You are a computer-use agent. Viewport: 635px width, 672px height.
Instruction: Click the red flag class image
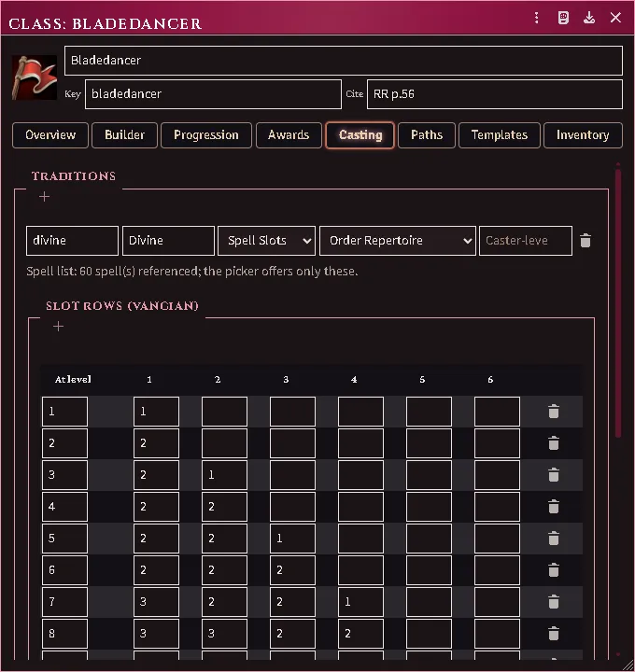click(35, 77)
